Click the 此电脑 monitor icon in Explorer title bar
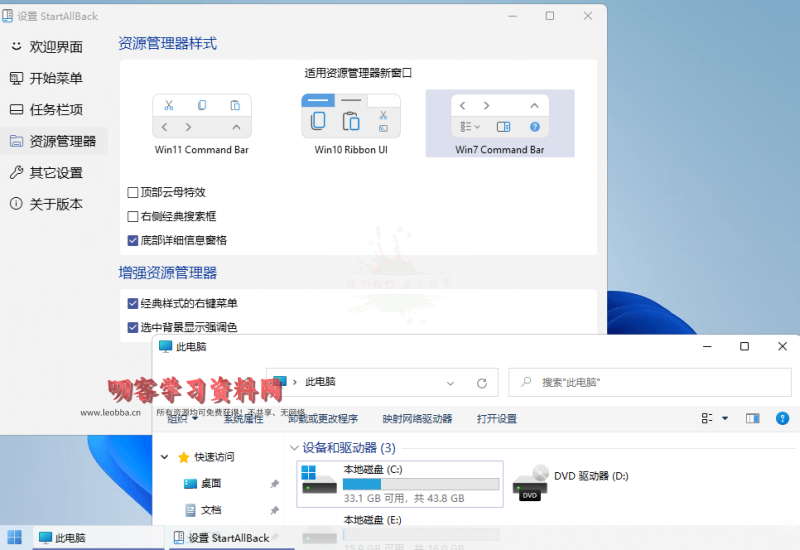The image size is (800, 550). 165,346
